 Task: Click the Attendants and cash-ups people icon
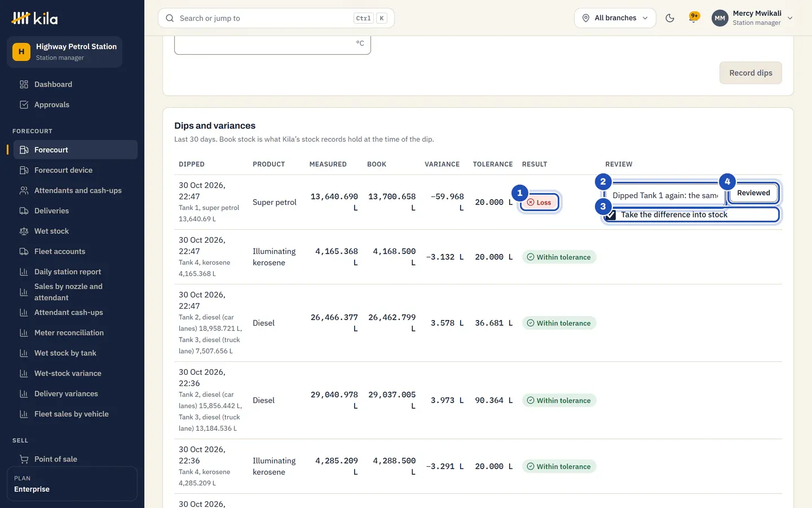click(x=24, y=191)
